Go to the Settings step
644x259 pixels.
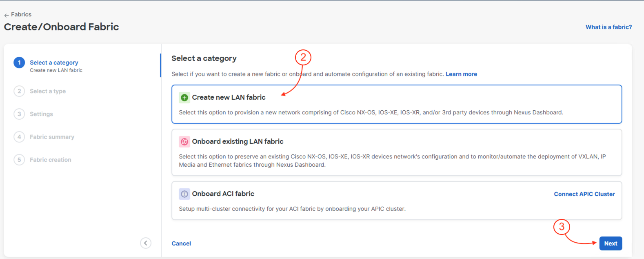click(41, 114)
